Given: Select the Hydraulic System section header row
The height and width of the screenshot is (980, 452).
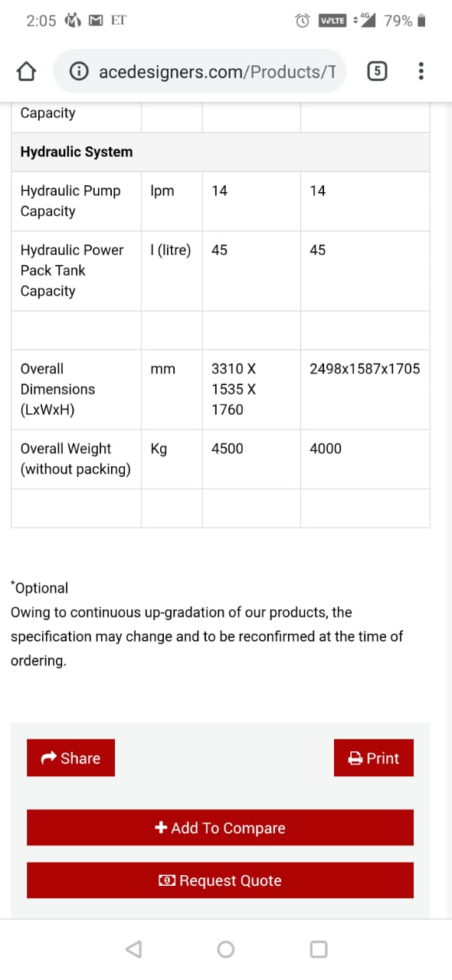Looking at the screenshot, I should pos(220,152).
